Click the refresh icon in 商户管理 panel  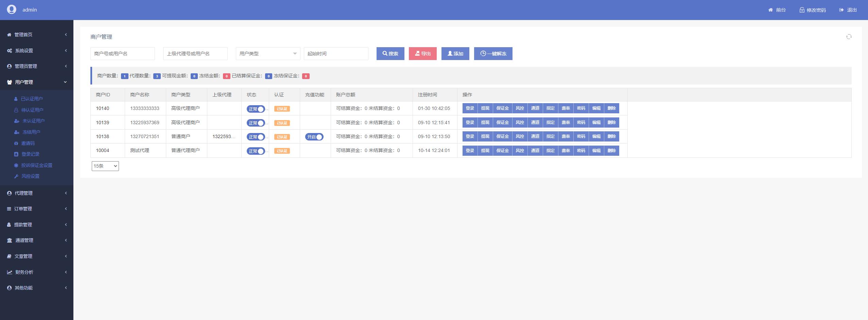[x=849, y=37]
